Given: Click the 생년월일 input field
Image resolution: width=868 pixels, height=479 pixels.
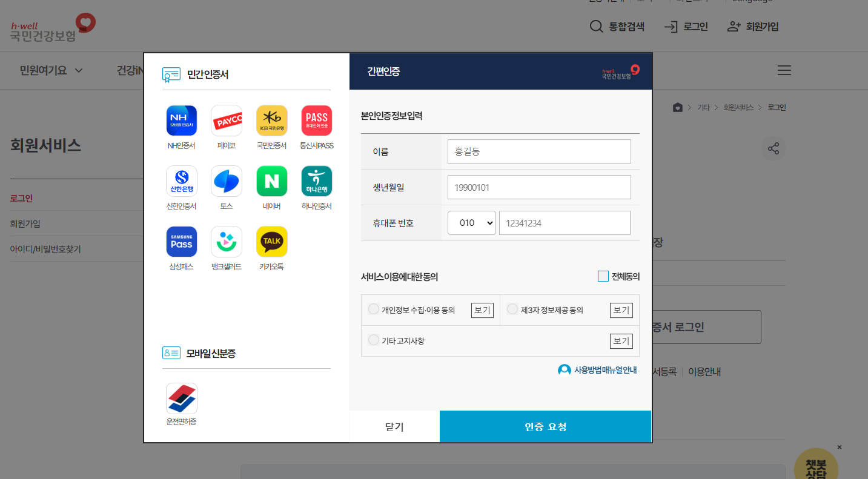Looking at the screenshot, I should pos(539,187).
